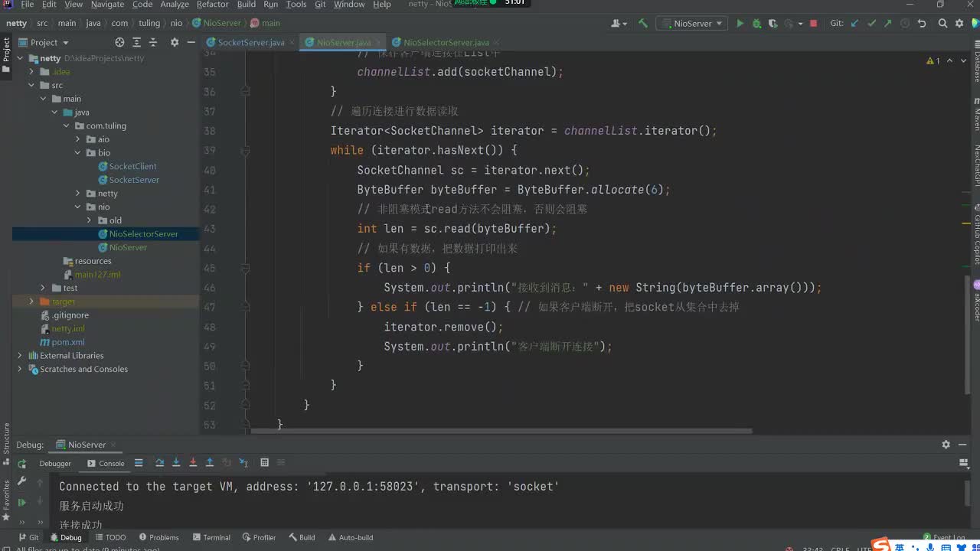Open Project panel options gear

pos(175,42)
